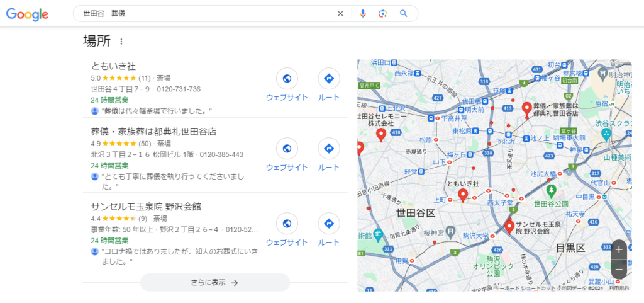Click the blue magnifier search icon
644x303 pixels.
point(404,14)
